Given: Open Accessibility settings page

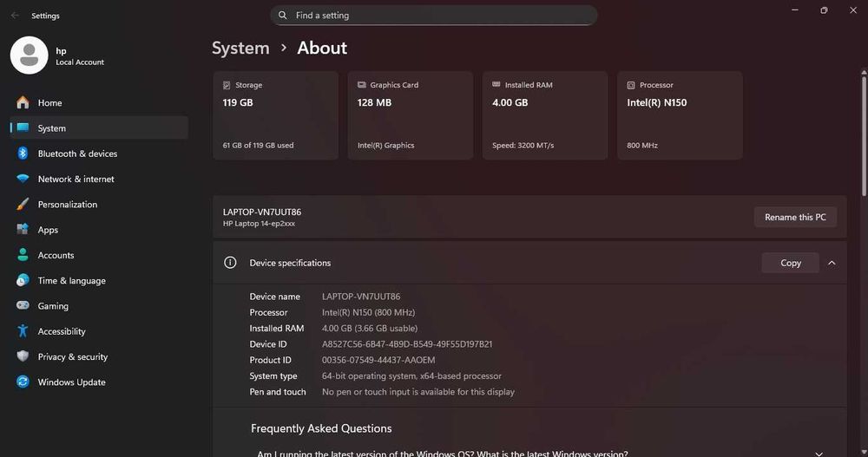Looking at the screenshot, I should click(99, 331).
